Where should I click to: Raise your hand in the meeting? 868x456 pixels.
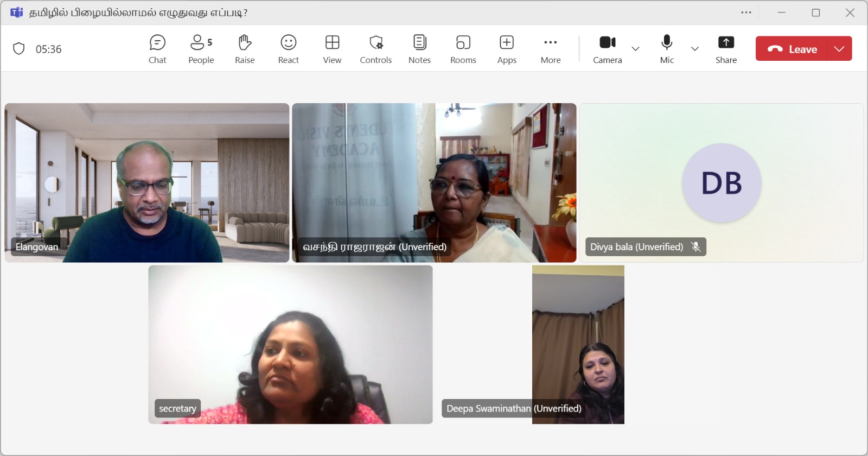(x=245, y=49)
